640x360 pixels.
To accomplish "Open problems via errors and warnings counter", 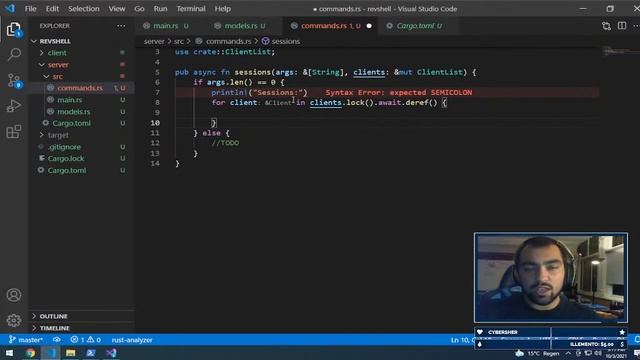I will (85, 340).
